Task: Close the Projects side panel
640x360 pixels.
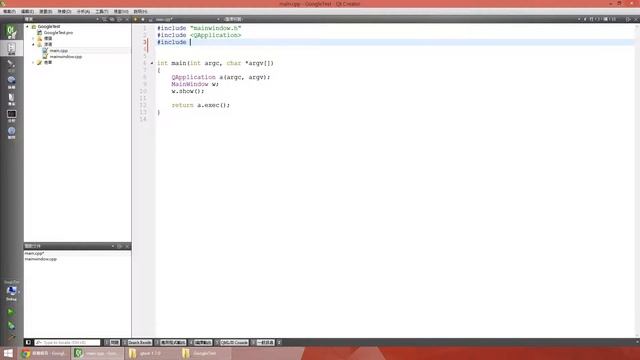Action: (x=127, y=19)
